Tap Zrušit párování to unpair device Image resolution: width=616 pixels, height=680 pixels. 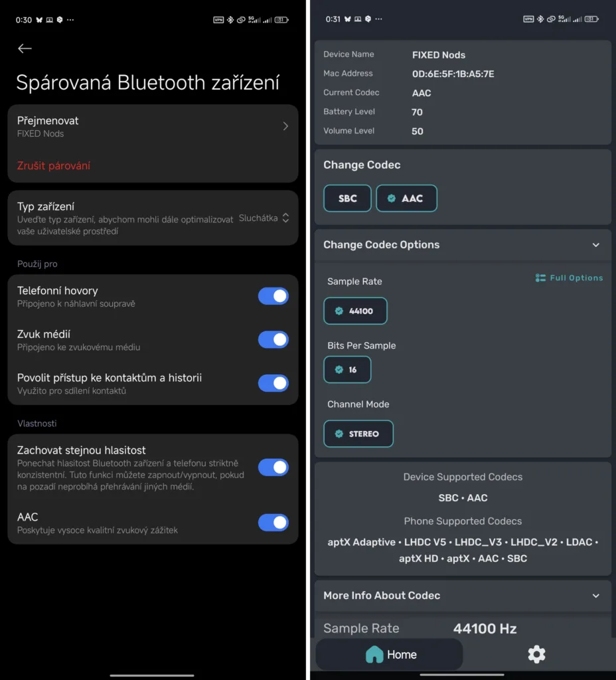pyautogui.click(x=54, y=166)
